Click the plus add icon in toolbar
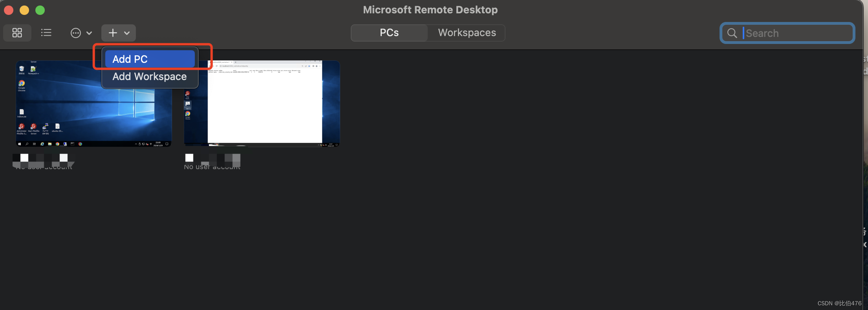 click(x=113, y=33)
